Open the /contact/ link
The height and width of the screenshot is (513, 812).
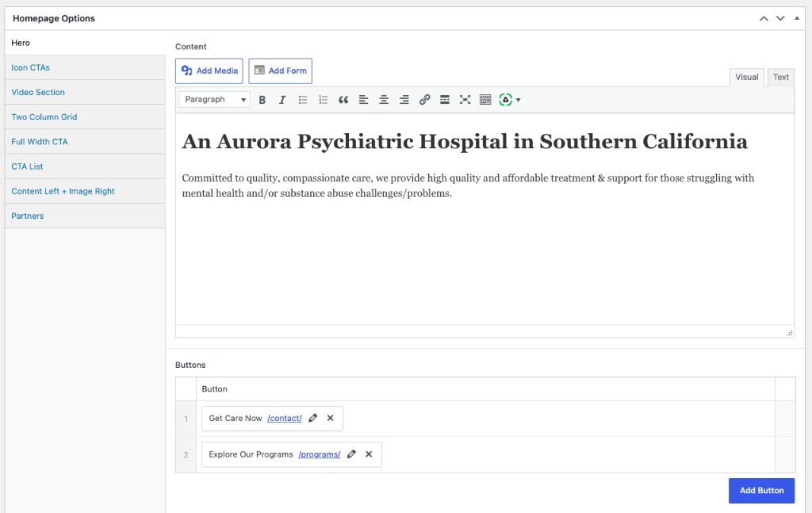pos(285,419)
